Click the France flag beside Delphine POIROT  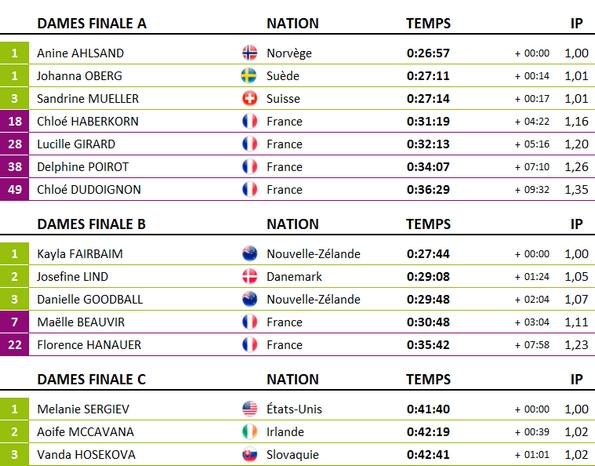click(x=249, y=167)
